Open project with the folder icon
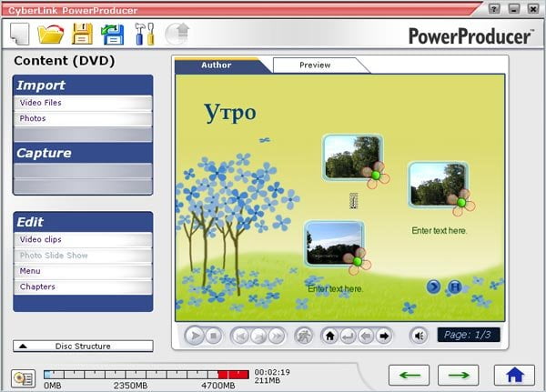Viewport: 546px width, 392px height. (51, 35)
